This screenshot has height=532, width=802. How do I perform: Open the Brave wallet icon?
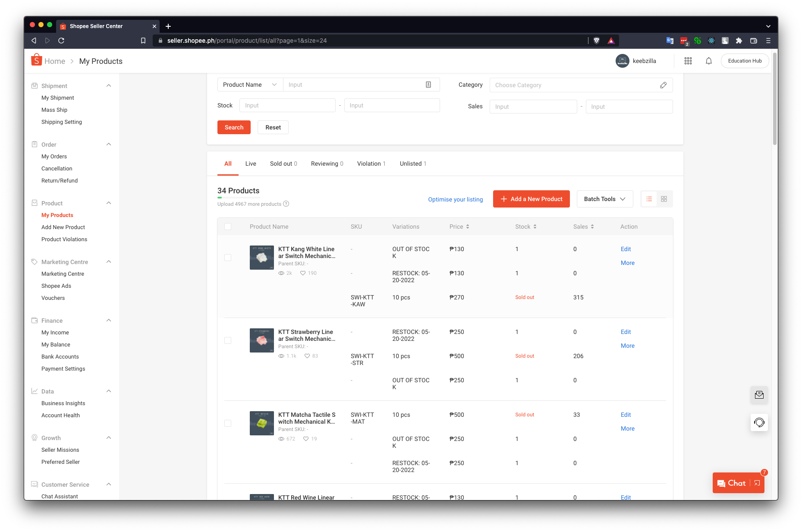[754, 41]
